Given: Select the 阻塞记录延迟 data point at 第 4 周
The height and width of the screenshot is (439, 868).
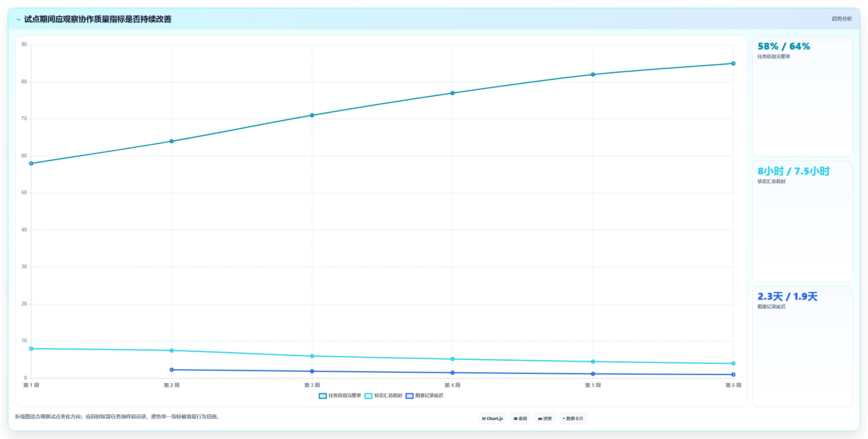Looking at the screenshot, I should pos(453,373).
